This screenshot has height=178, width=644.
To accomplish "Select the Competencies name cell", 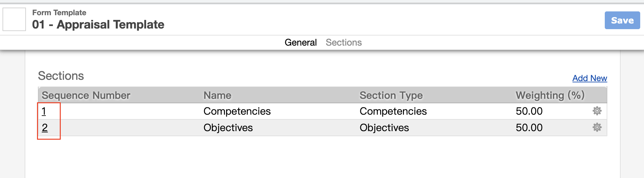I will (x=237, y=111).
